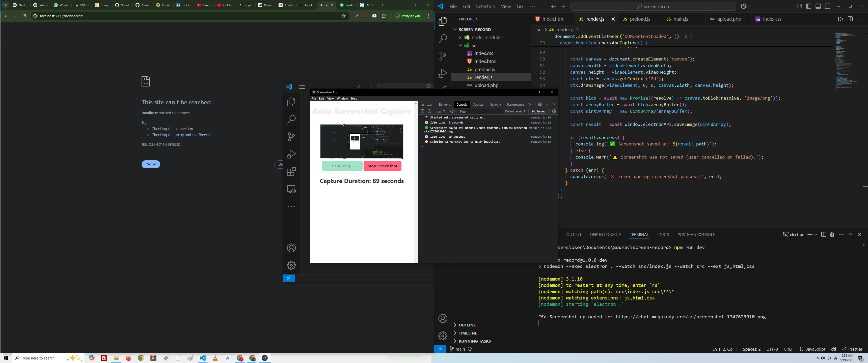868x363 pixels.
Task: Expand the OUTLINE section
Action: click(x=467, y=325)
